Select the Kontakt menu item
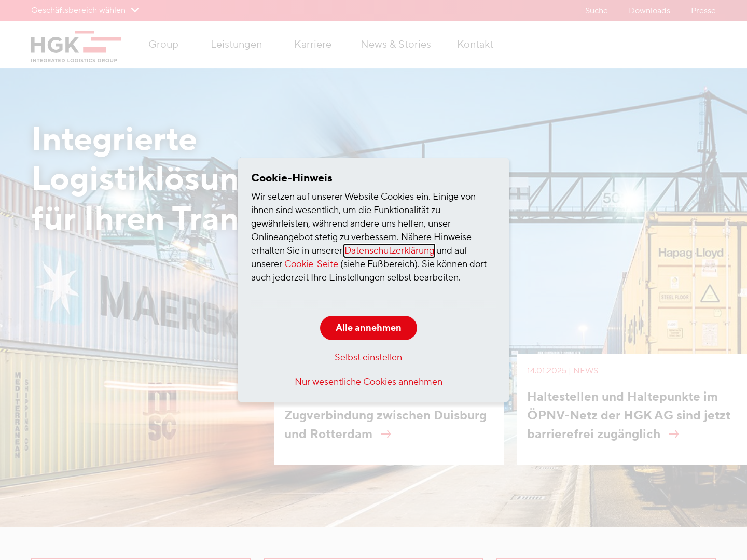This screenshot has height=560, width=747. click(475, 45)
